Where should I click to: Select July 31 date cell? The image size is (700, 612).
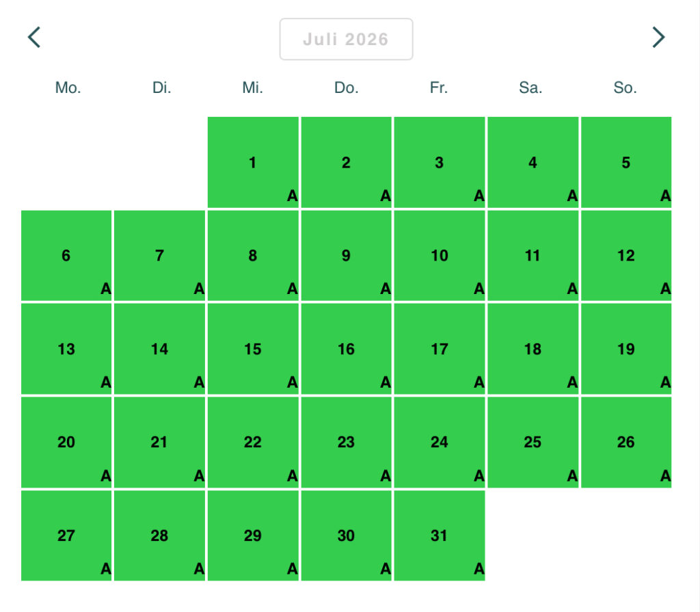(439, 535)
